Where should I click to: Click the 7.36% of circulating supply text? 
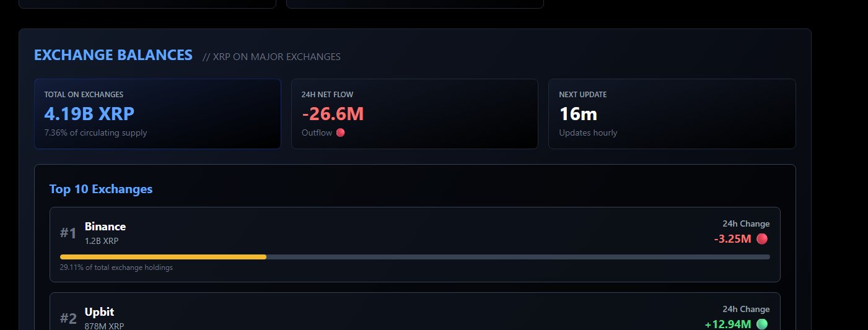95,132
